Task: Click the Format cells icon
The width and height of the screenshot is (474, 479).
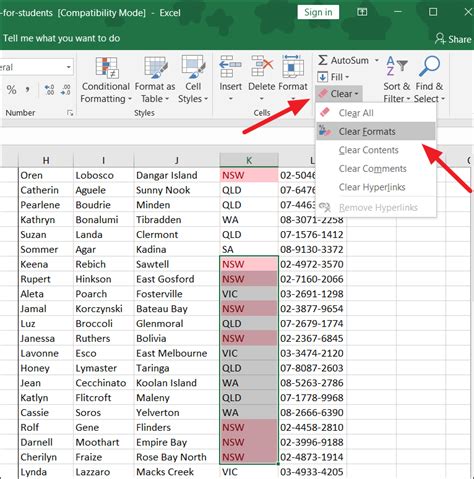Action: (292, 67)
